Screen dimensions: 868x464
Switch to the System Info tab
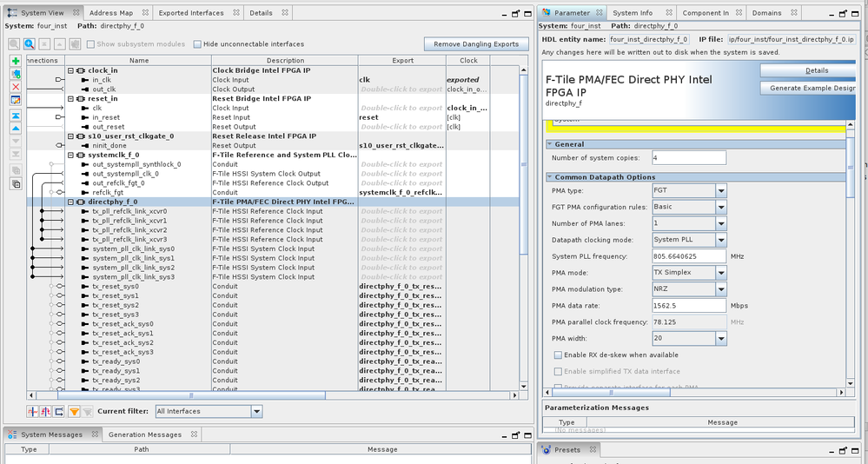point(633,13)
